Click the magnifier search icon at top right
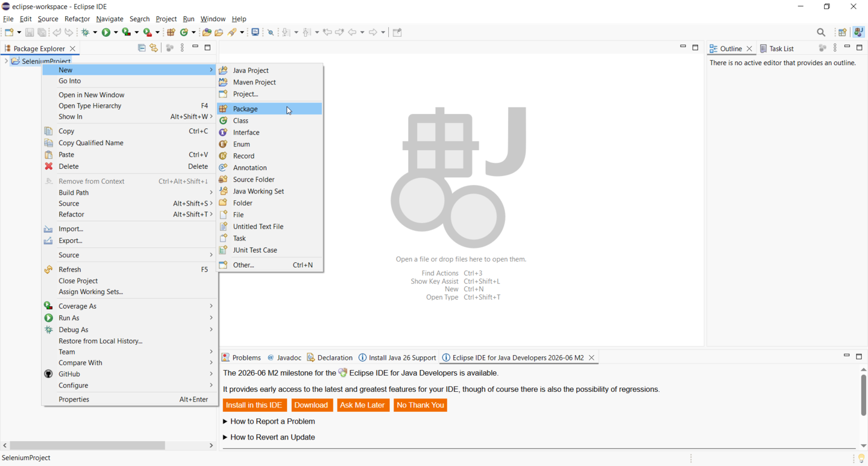Viewport: 868px width, 466px height. coord(821,33)
